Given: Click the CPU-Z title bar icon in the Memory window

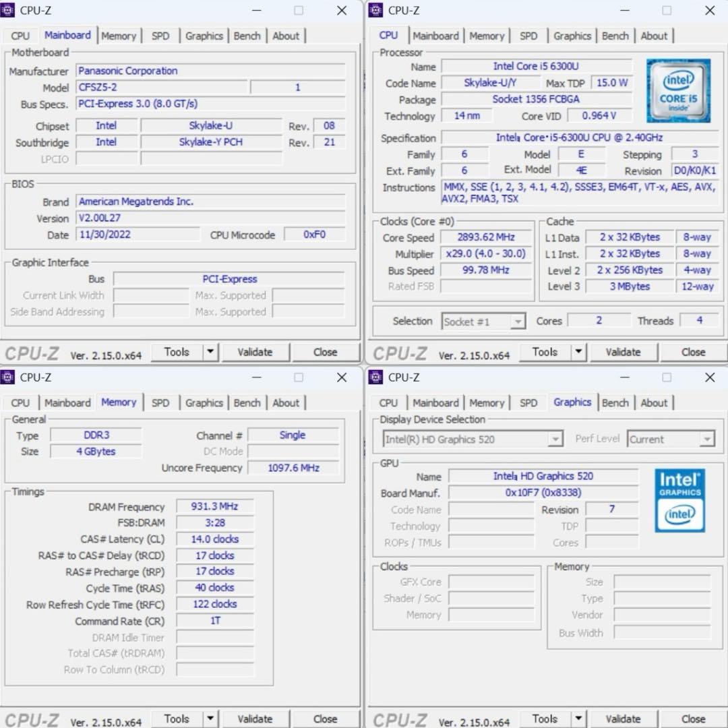Looking at the screenshot, I should (9, 377).
